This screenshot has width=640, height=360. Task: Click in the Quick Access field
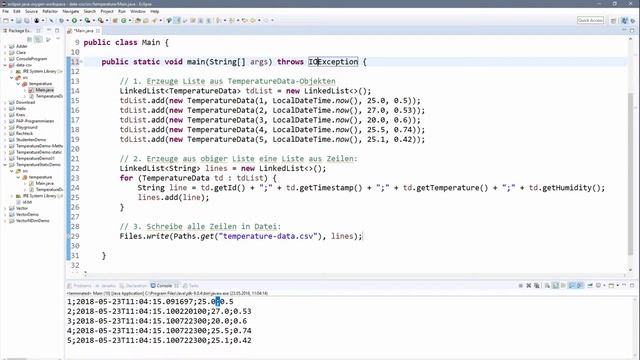coord(590,20)
